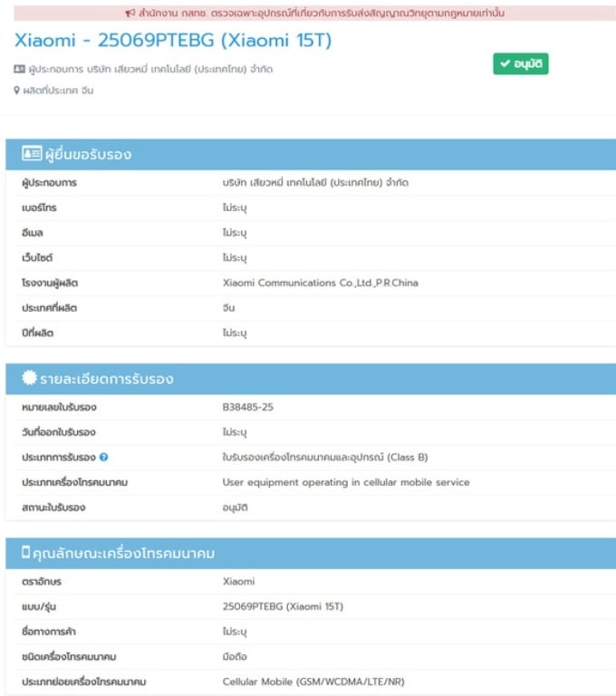
Task: Click the help question icon next to ประเภทการรับรอง
Action: pyautogui.click(x=103, y=457)
